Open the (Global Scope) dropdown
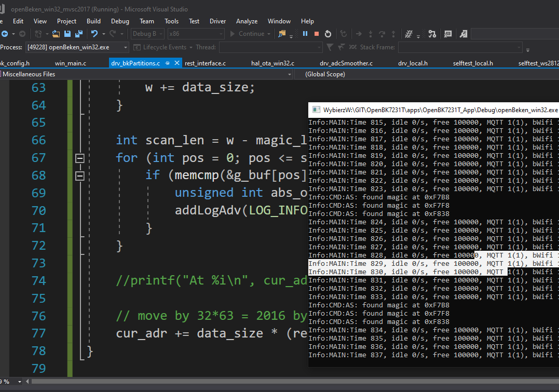Viewport: 559px width, 392px height. coord(426,74)
